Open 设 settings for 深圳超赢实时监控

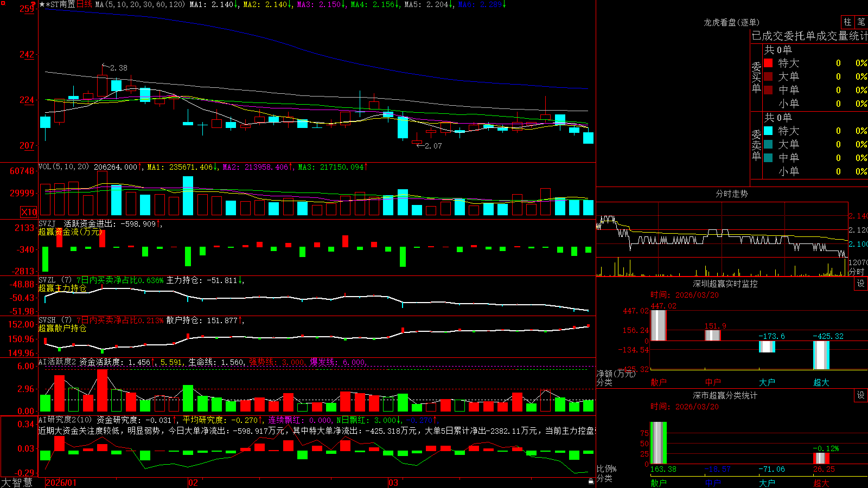click(861, 284)
